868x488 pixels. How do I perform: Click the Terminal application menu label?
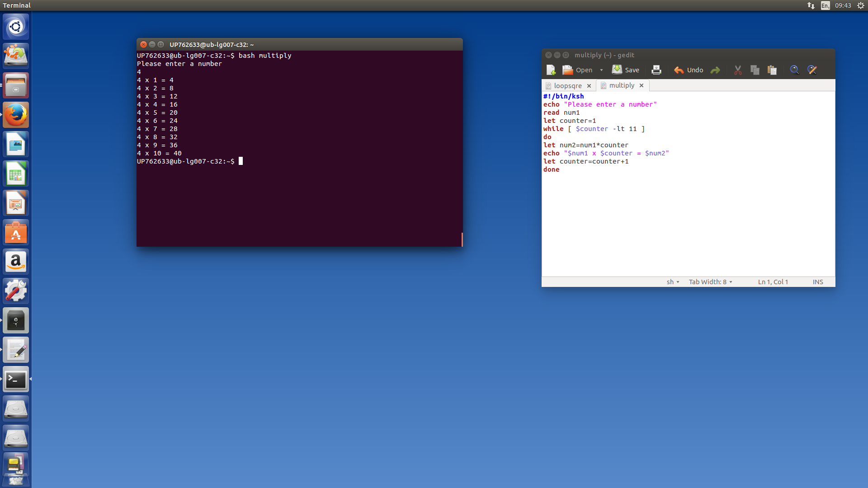pyautogui.click(x=17, y=5)
